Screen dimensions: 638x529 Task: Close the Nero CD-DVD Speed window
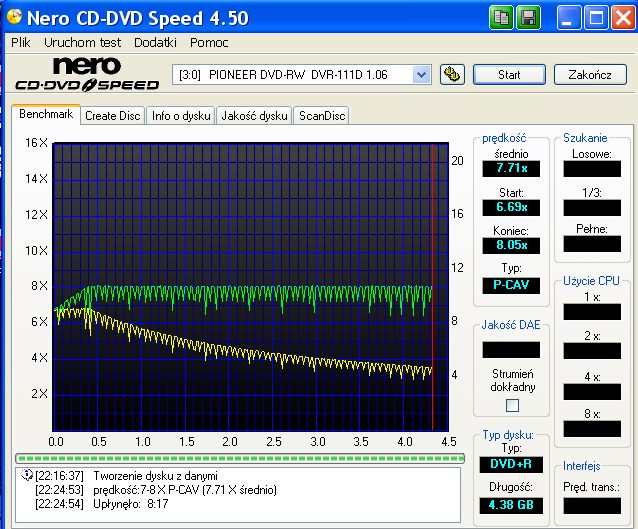[x=623, y=17]
